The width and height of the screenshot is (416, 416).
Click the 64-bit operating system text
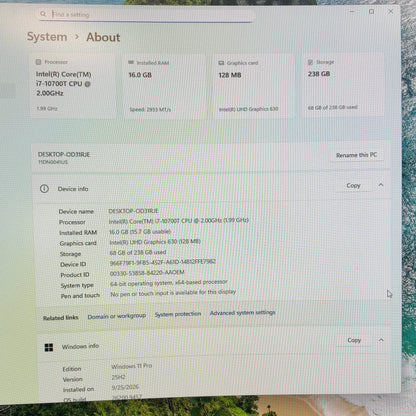click(169, 283)
